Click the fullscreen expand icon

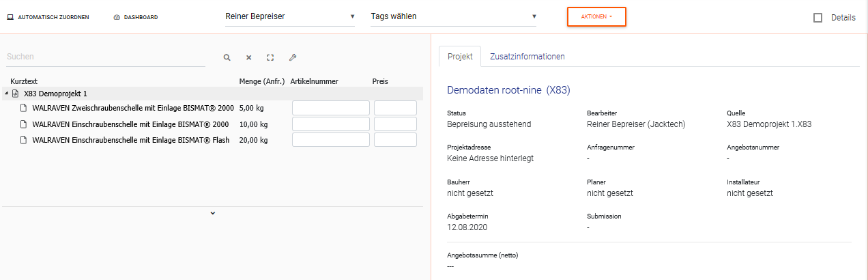point(270,58)
